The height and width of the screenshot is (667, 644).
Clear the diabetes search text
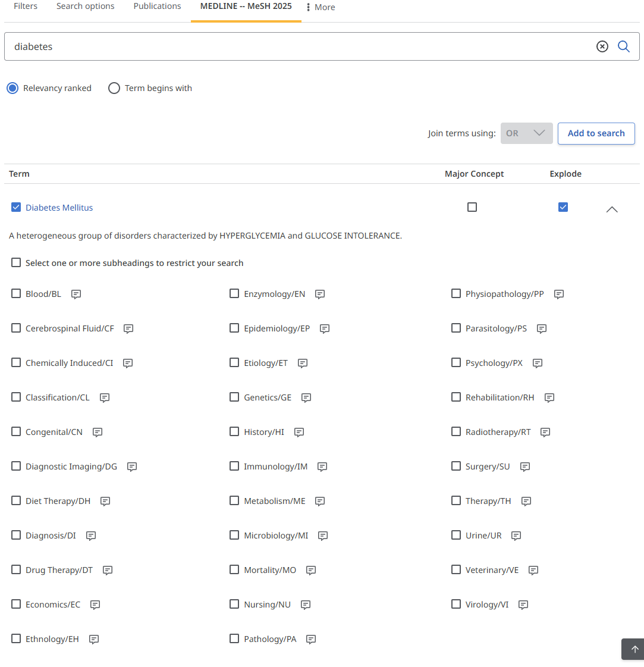tap(602, 46)
